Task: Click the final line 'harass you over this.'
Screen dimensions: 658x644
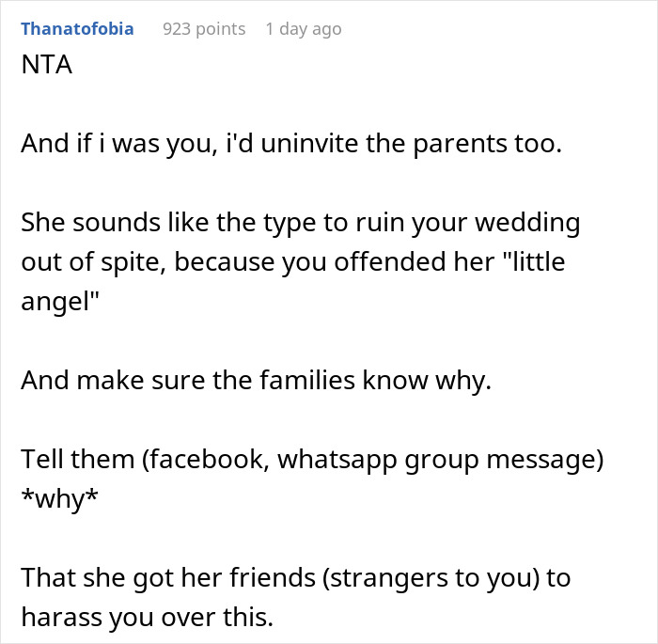Action: point(148,618)
